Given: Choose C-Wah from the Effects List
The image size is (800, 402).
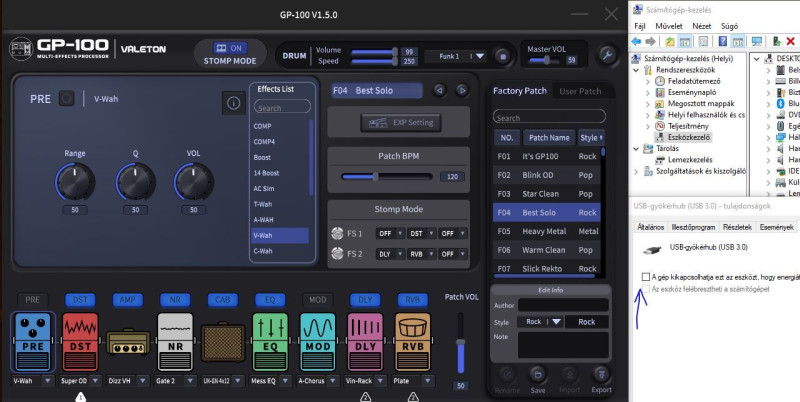Looking at the screenshot, I should click(x=281, y=251).
